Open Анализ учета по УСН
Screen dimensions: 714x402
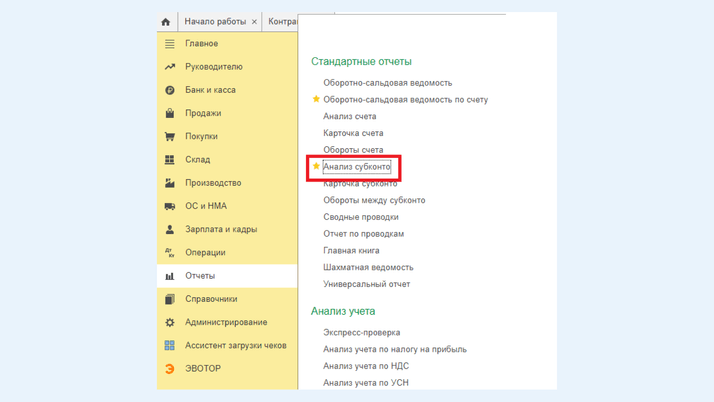point(366,383)
